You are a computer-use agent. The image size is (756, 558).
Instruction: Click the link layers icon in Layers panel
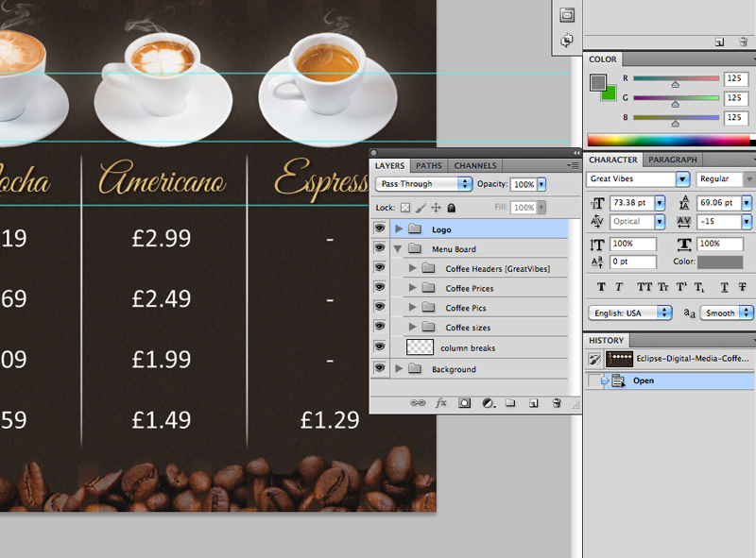point(418,403)
